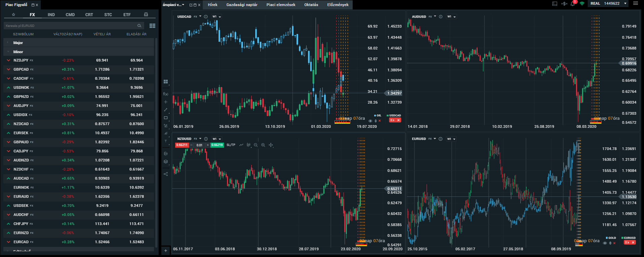Open the chart type candles tool in sidebar
This screenshot has height=257, width=644.
[166, 153]
